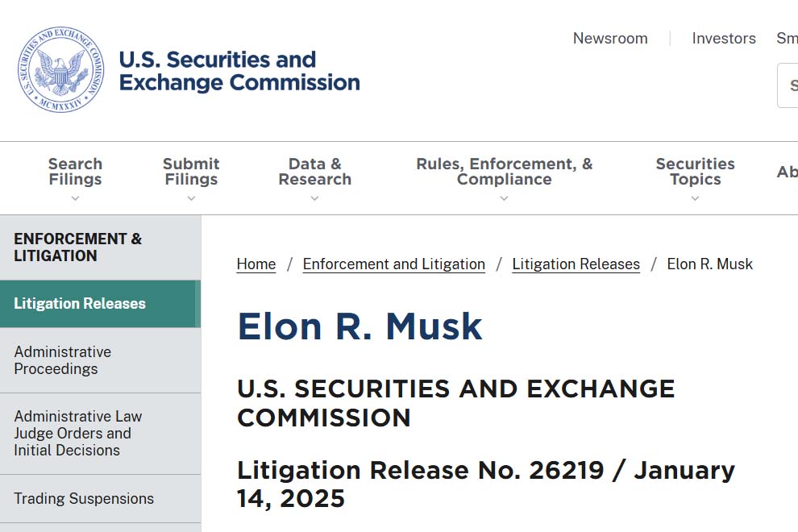Go to Trading Suspensions section
798x532 pixels.
coord(84,499)
